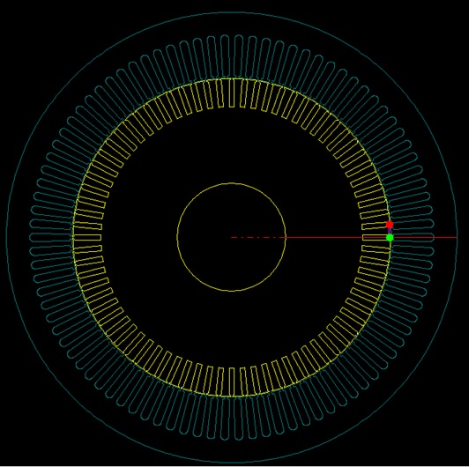
Task: Click the solid red horizontal radius line
Action: click(371, 237)
